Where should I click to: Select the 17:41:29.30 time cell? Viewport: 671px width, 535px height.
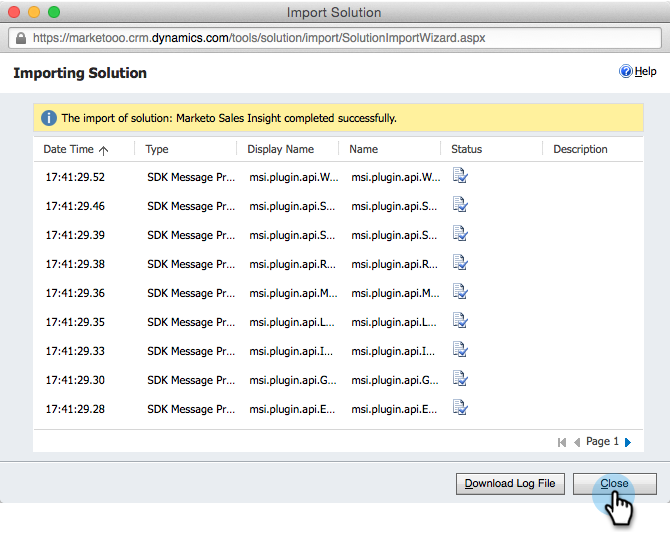pyautogui.click(x=75, y=380)
